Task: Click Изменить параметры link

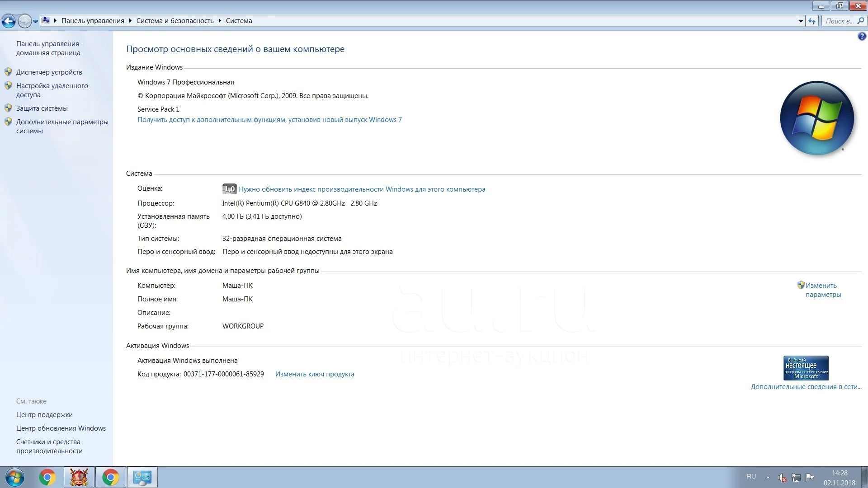Action: (x=823, y=290)
